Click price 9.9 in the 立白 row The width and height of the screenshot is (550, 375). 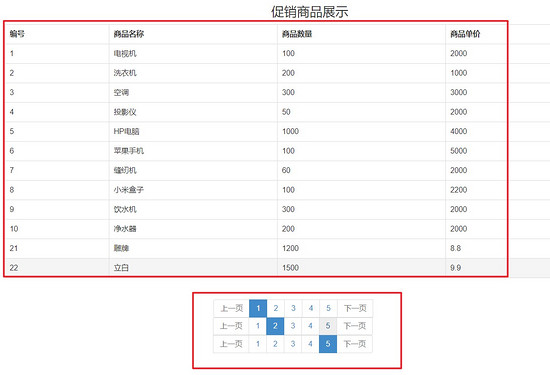click(456, 268)
